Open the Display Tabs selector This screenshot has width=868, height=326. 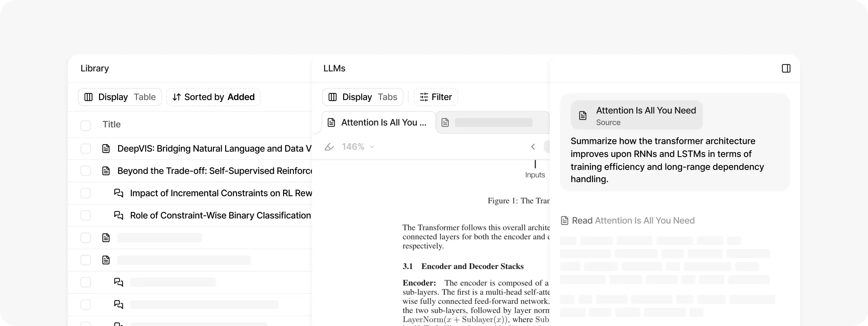click(x=362, y=97)
